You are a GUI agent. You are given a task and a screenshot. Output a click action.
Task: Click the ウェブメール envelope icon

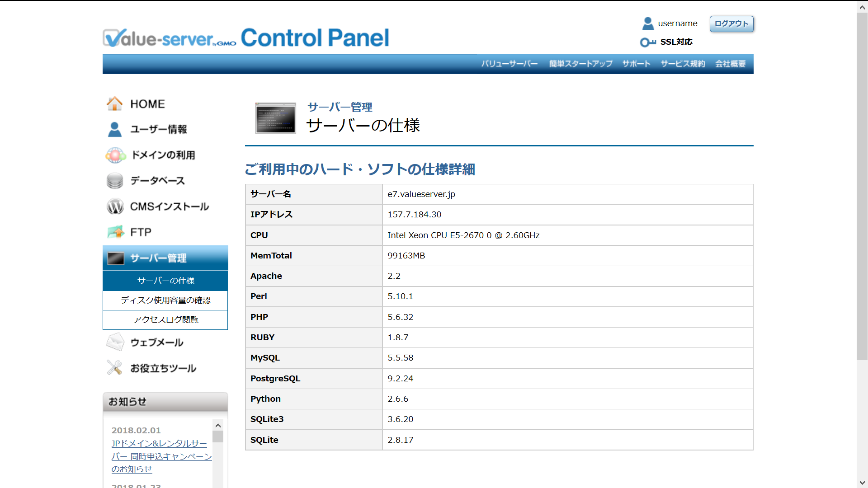point(115,342)
